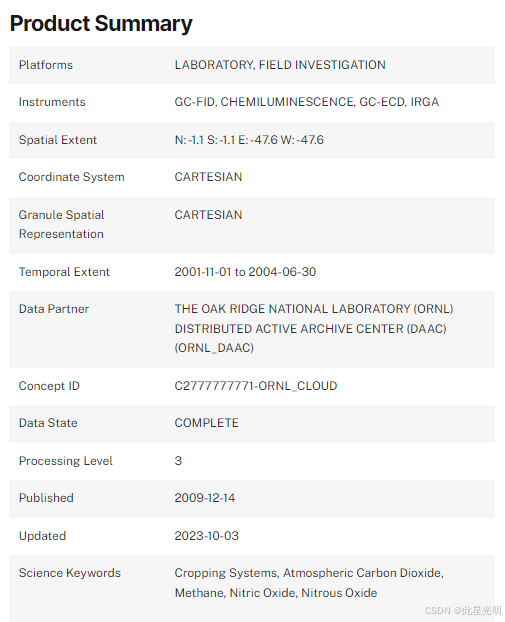The width and height of the screenshot is (505, 622).
Task: Click CARTESIAN under Coordinate System
Action: [208, 177]
